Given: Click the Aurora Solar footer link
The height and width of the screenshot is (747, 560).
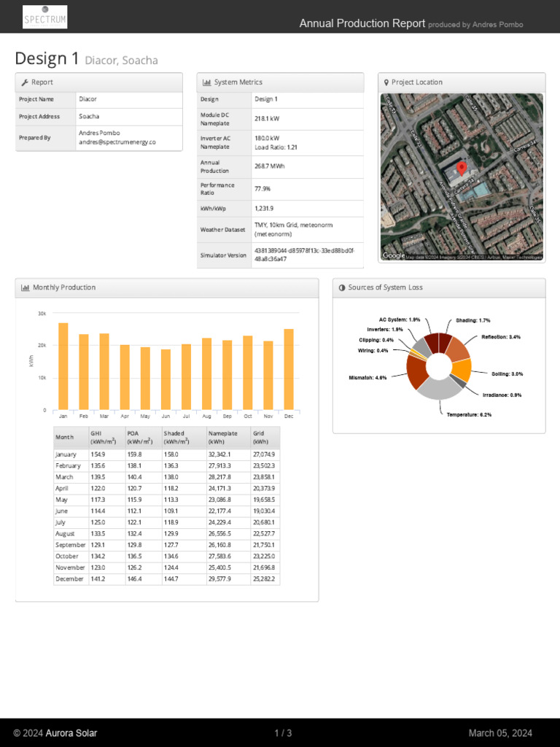Looking at the screenshot, I should point(71,733).
